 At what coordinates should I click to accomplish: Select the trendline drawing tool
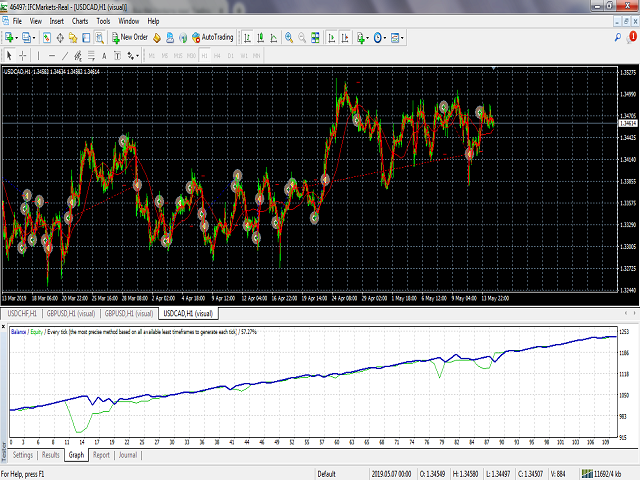click(x=64, y=56)
